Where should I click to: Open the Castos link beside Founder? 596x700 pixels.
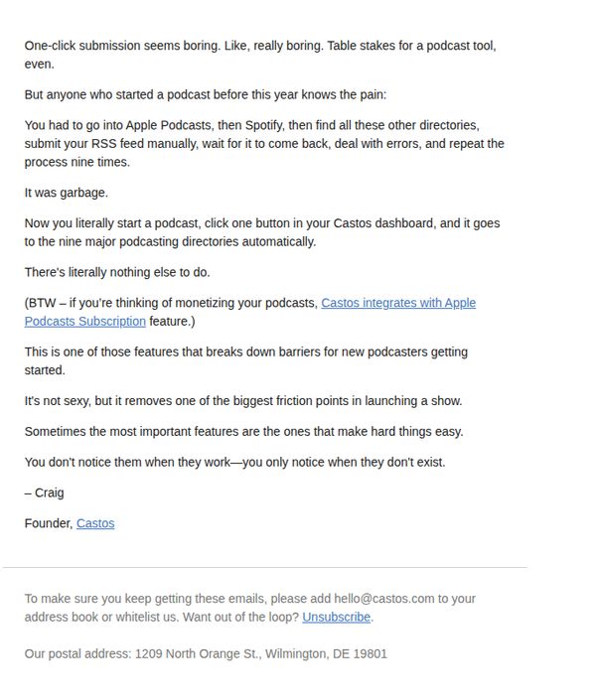[x=95, y=523]
